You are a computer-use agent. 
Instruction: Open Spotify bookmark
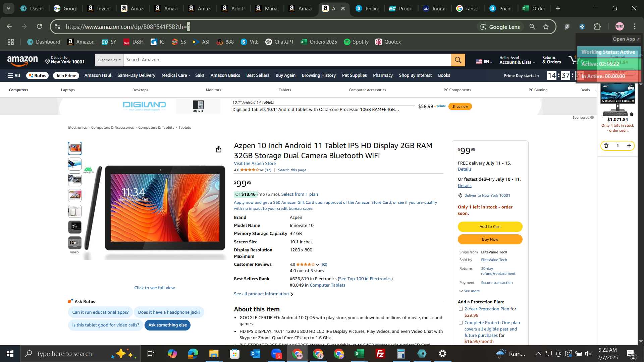coord(356,42)
